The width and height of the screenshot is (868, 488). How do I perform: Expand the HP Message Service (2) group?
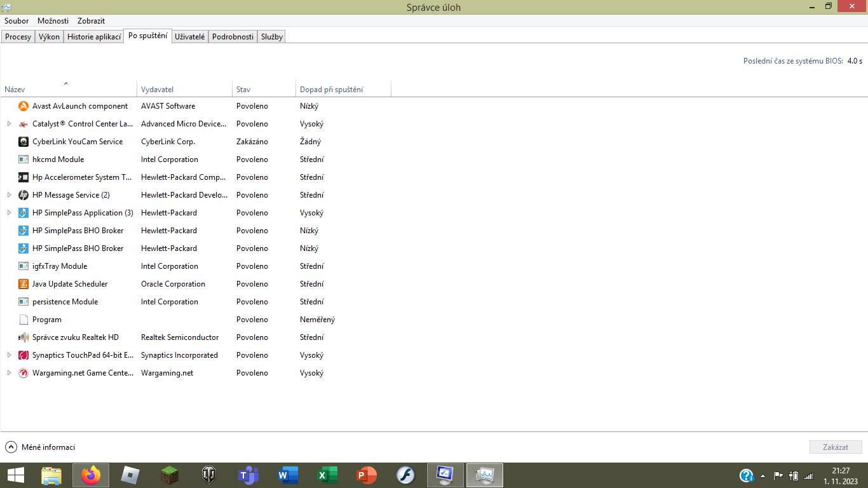(x=9, y=195)
